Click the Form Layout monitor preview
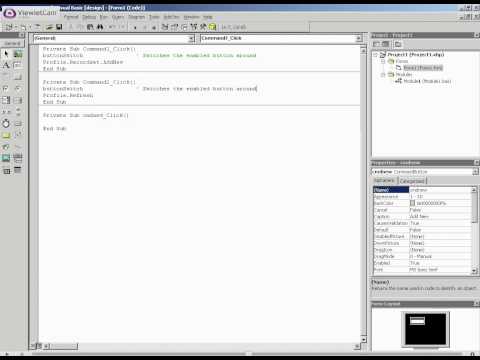Screen dimensions: 480x360 [425, 329]
